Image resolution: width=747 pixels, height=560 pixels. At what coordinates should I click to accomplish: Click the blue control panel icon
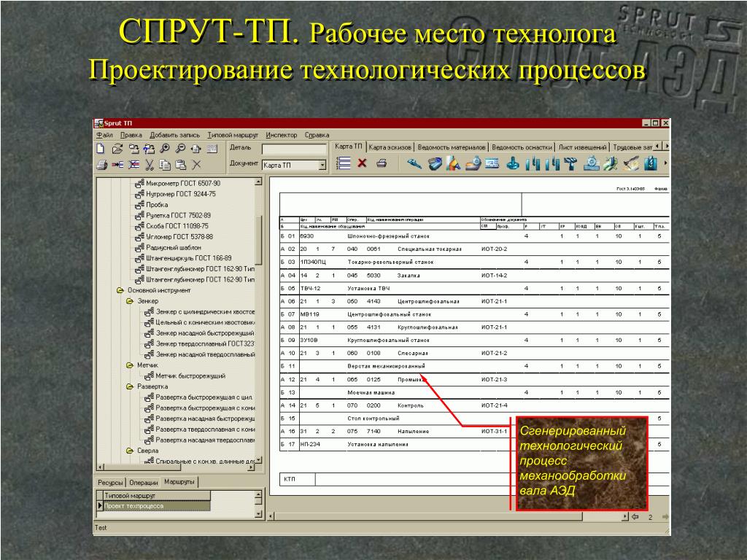tap(492, 164)
